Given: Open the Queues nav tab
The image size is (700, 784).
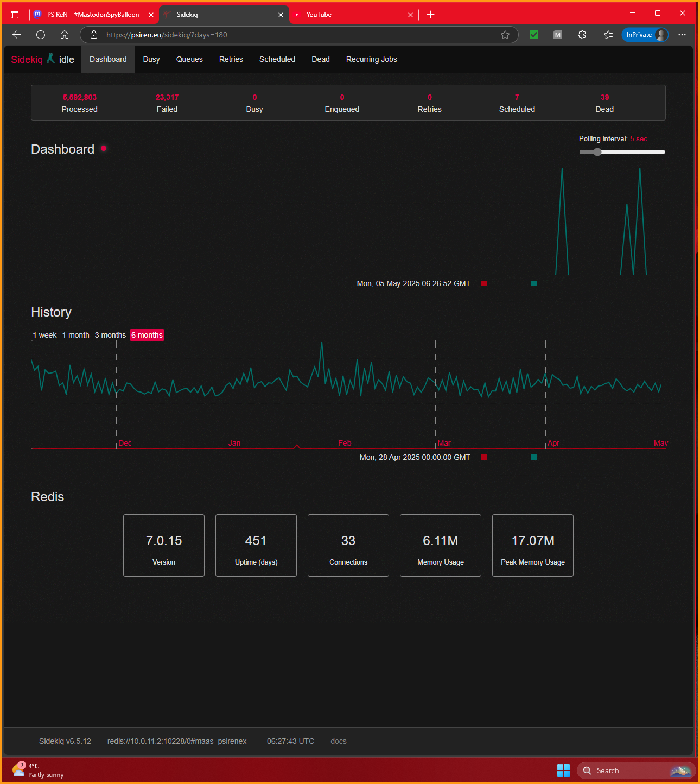Looking at the screenshot, I should (189, 59).
